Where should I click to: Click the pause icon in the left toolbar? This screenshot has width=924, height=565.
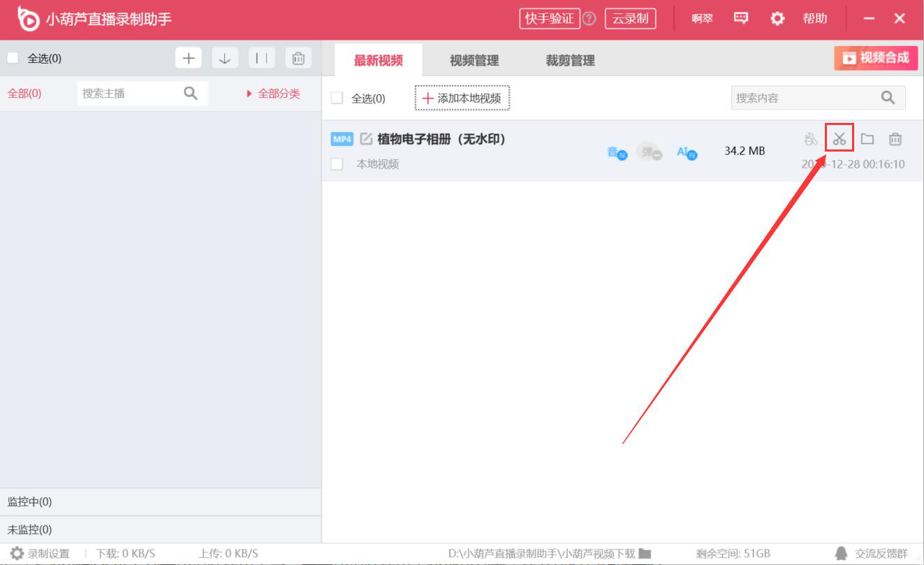pos(261,59)
